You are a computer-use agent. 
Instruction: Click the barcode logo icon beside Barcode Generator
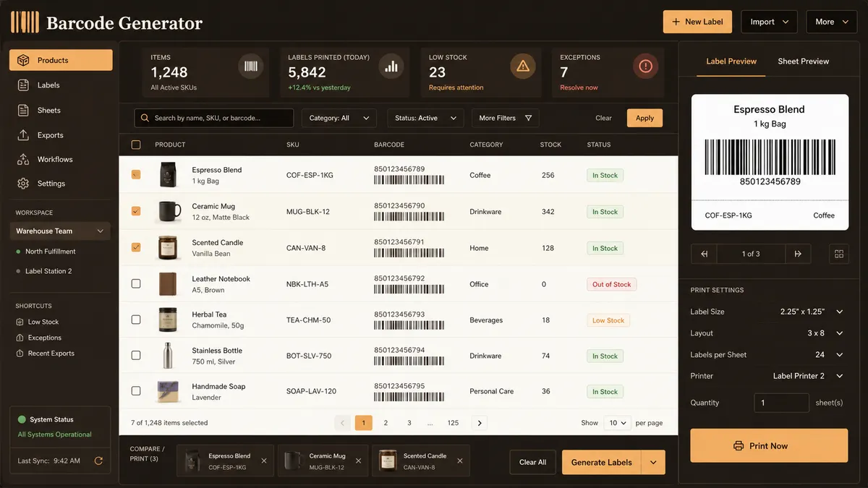[x=25, y=22]
